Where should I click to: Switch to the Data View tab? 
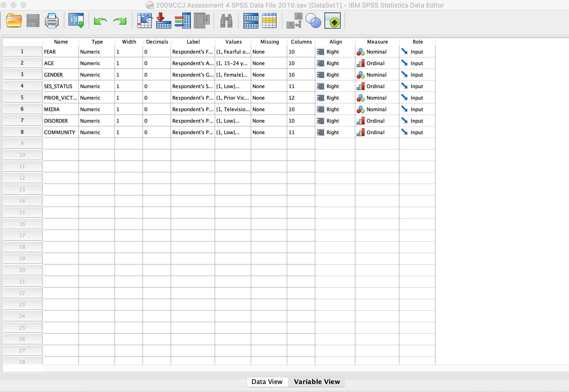[x=267, y=381]
